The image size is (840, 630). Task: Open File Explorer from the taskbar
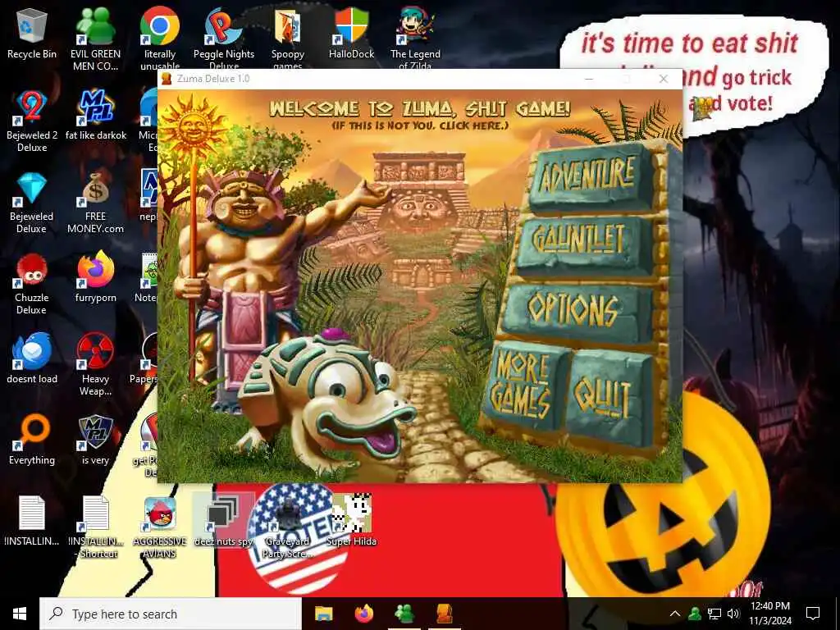(323, 614)
